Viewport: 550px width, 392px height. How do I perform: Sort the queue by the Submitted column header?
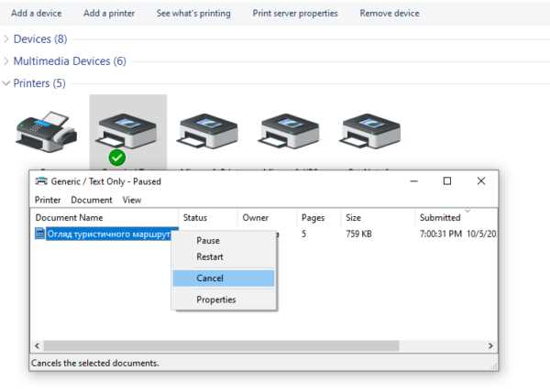point(440,218)
